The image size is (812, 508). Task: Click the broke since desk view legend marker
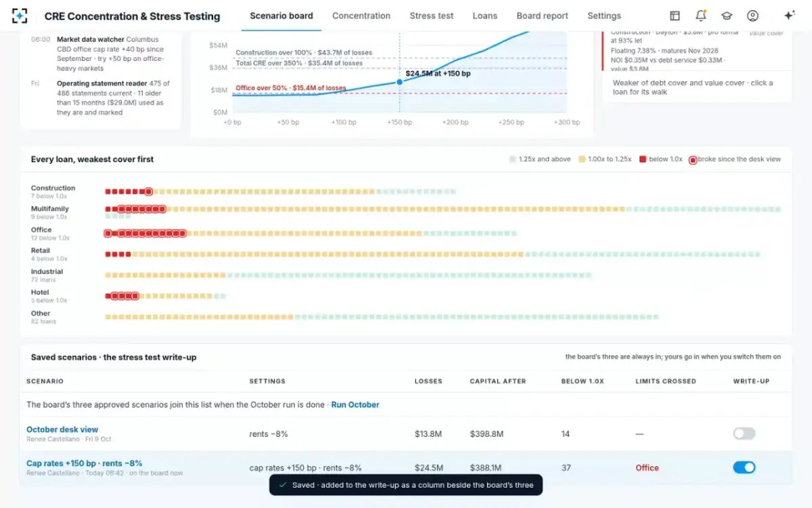(692, 160)
